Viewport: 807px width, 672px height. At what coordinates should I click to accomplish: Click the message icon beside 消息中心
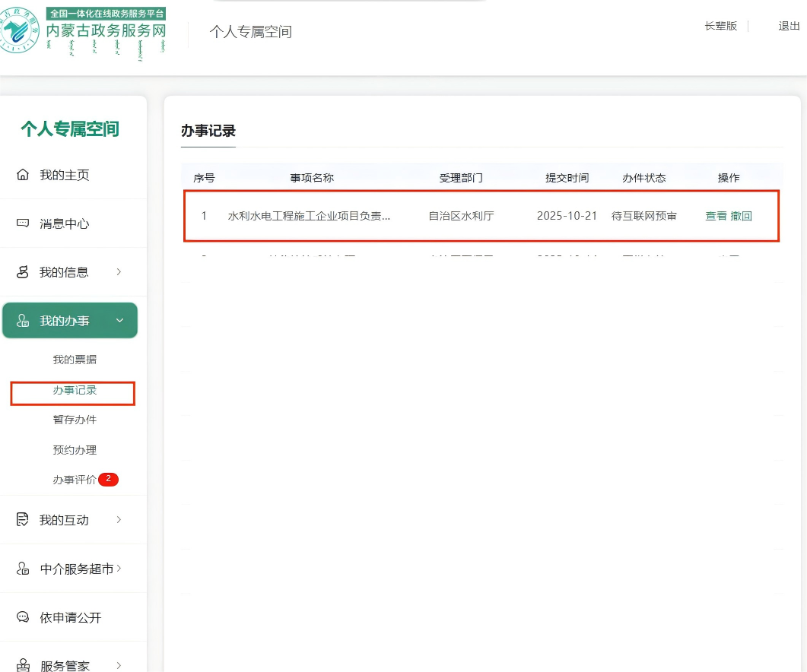[24, 223]
